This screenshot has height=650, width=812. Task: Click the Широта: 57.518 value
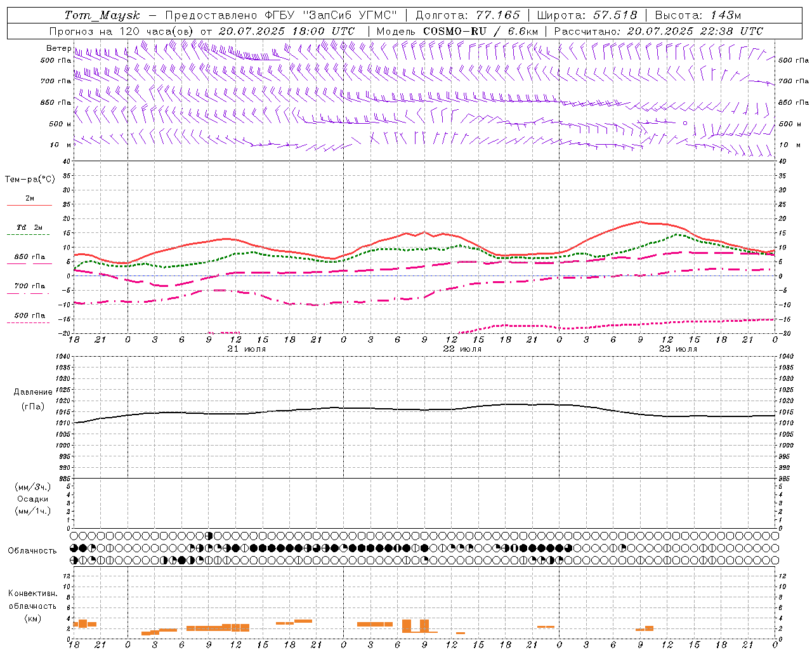point(587,15)
